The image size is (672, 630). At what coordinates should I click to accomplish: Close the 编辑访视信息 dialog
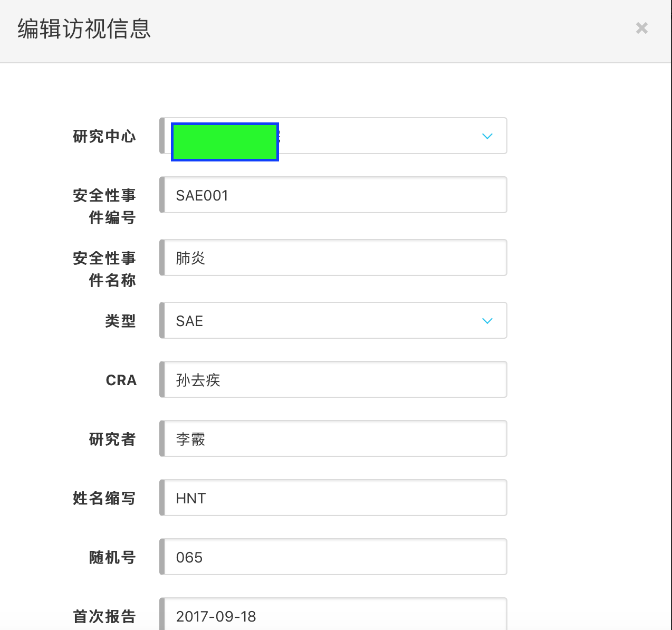coord(641,28)
